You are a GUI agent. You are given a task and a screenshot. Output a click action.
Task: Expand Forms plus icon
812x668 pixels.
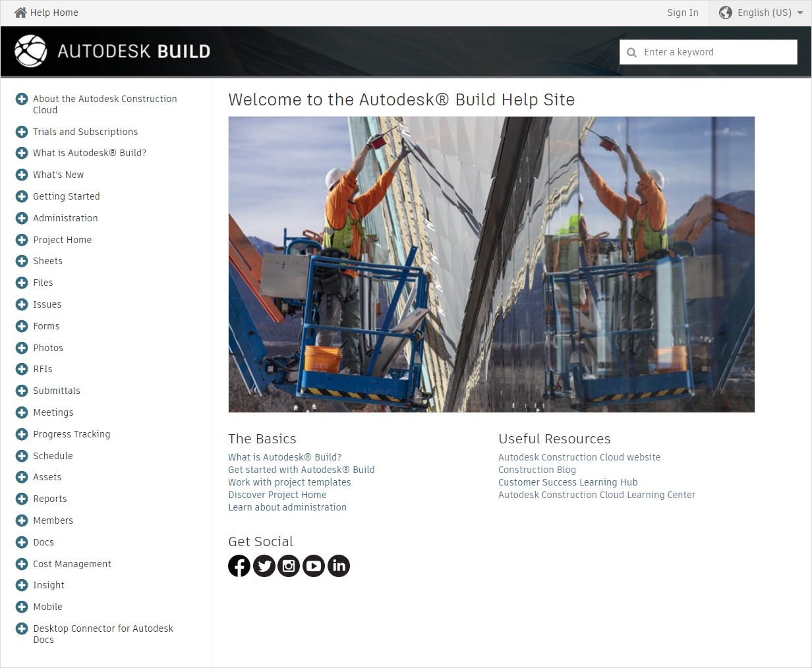pos(22,326)
